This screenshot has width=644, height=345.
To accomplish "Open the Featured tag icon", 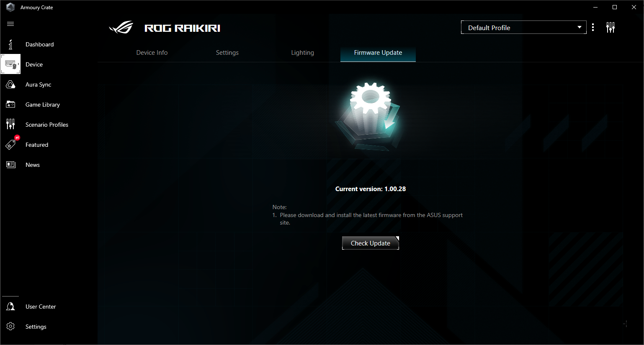I will click(10, 145).
